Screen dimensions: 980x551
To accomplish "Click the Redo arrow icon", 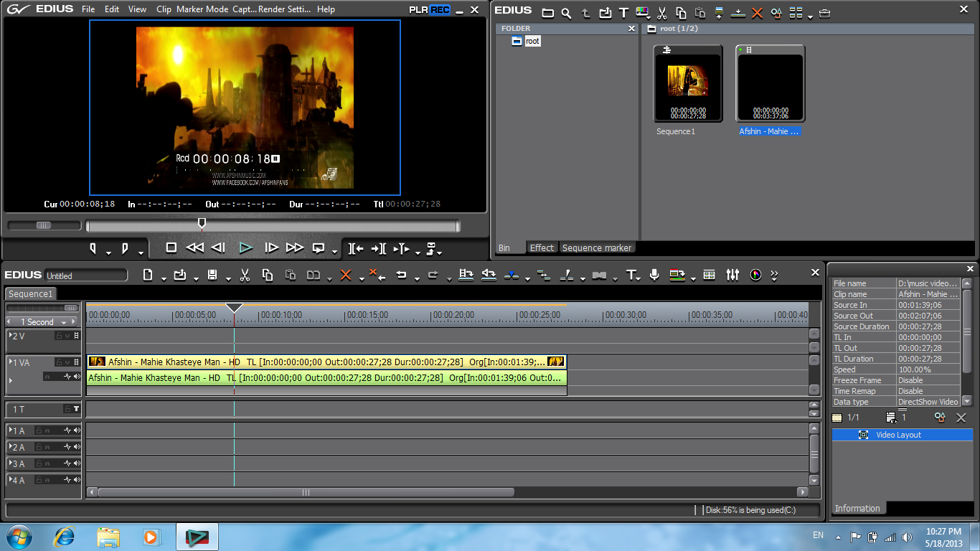I will click(433, 275).
